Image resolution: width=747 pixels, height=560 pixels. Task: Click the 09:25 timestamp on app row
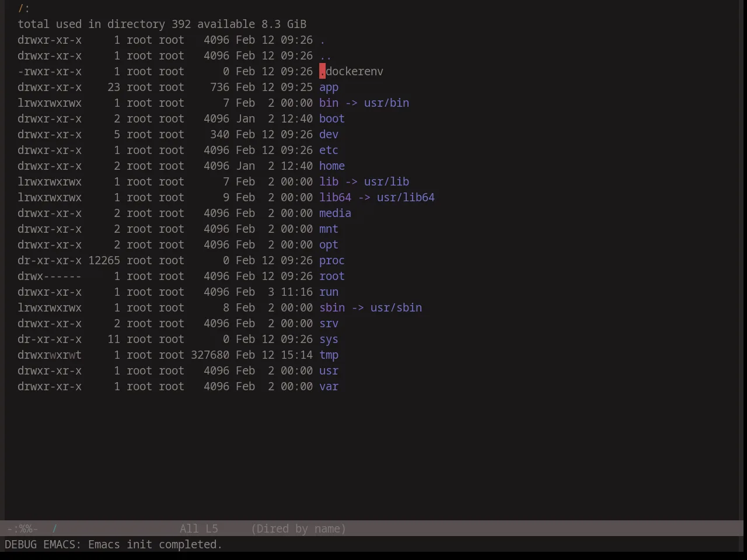pyautogui.click(x=296, y=87)
